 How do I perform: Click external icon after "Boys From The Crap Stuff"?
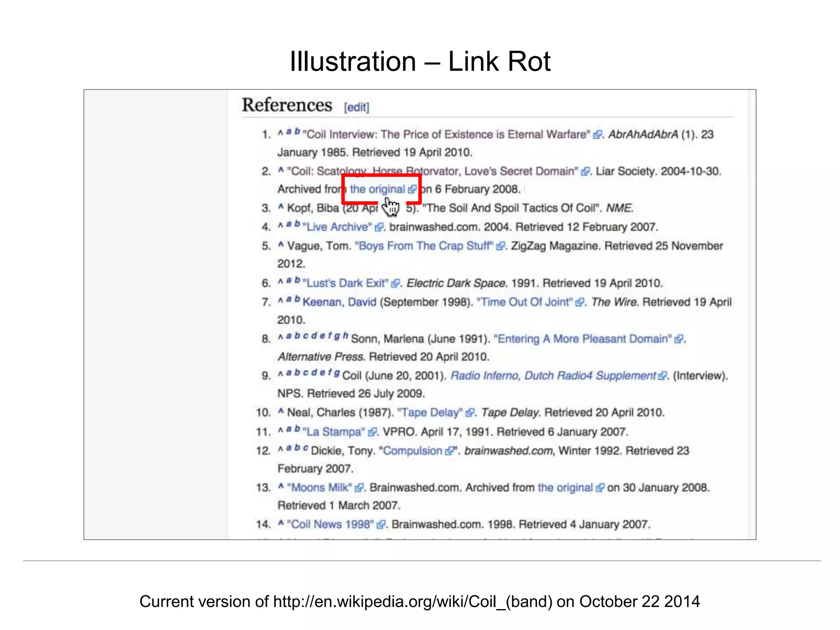(x=500, y=246)
